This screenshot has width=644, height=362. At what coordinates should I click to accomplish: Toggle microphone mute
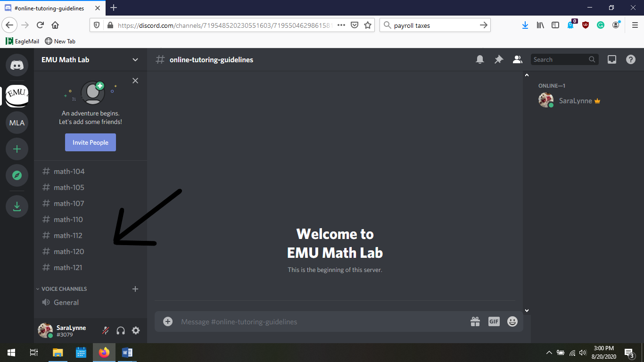106,330
